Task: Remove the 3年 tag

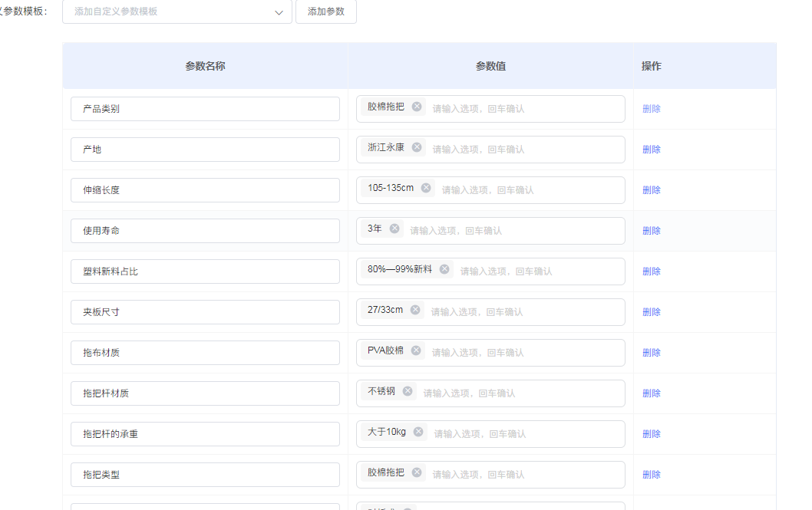Action: tap(394, 229)
